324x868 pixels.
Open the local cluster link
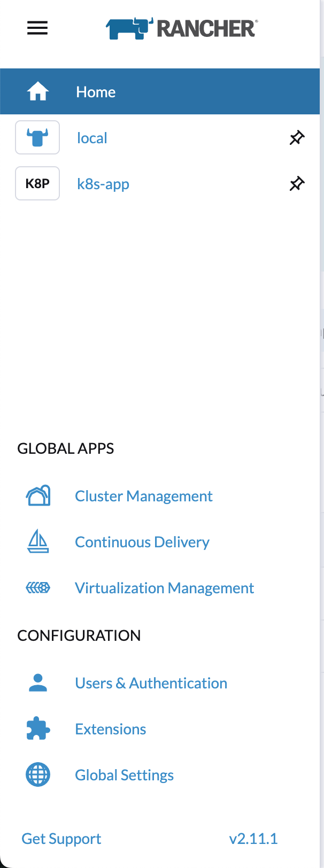click(92, 138)
